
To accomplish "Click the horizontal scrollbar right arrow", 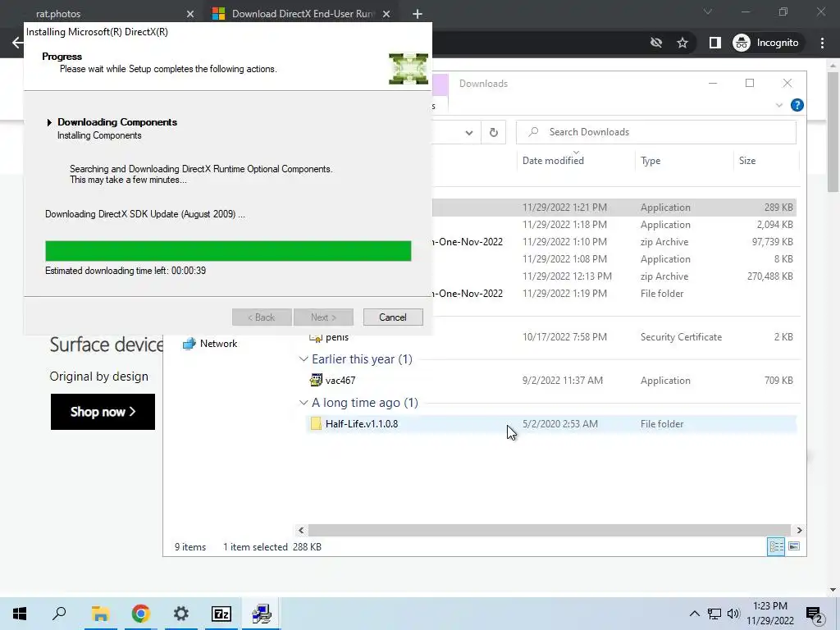I will point(799,531).
